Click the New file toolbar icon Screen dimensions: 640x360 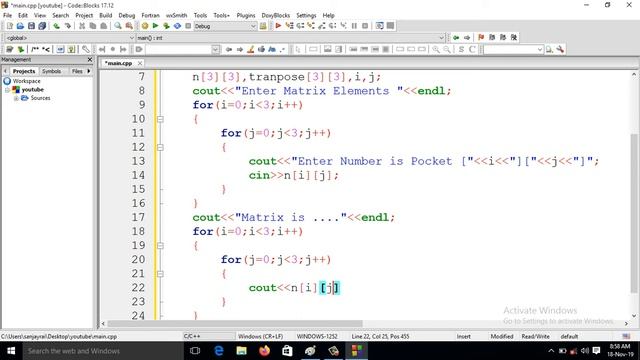9,26
